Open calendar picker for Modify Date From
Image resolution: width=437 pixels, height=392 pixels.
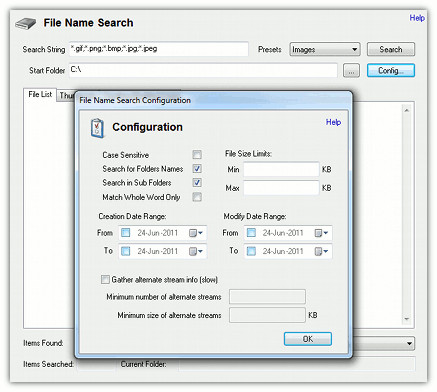321,233
